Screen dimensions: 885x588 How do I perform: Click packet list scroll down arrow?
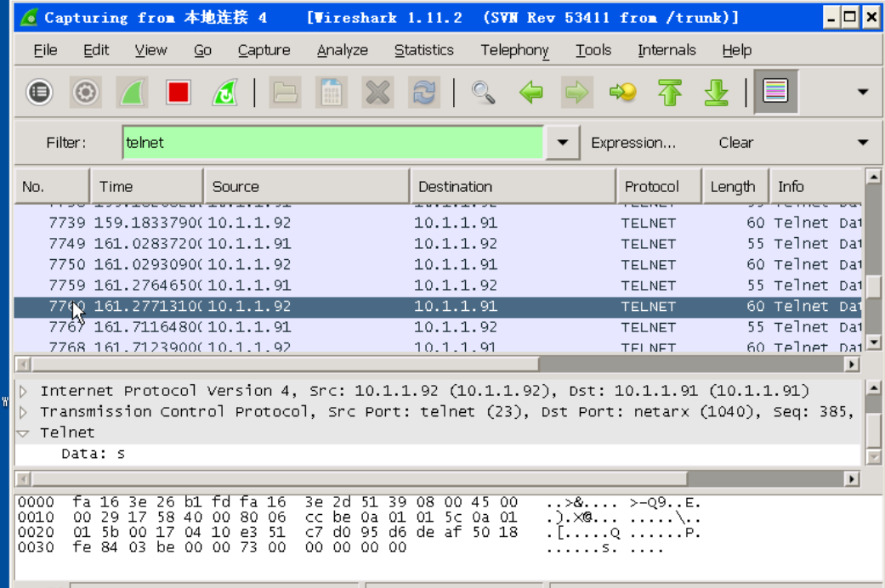873,342
